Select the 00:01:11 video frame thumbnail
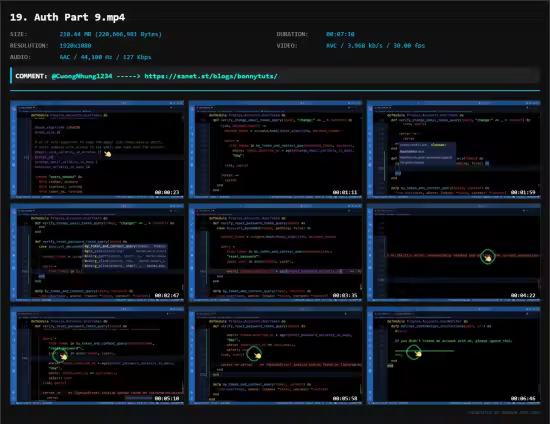The height and width of the screenshot is (424, 550). (275, 149)
